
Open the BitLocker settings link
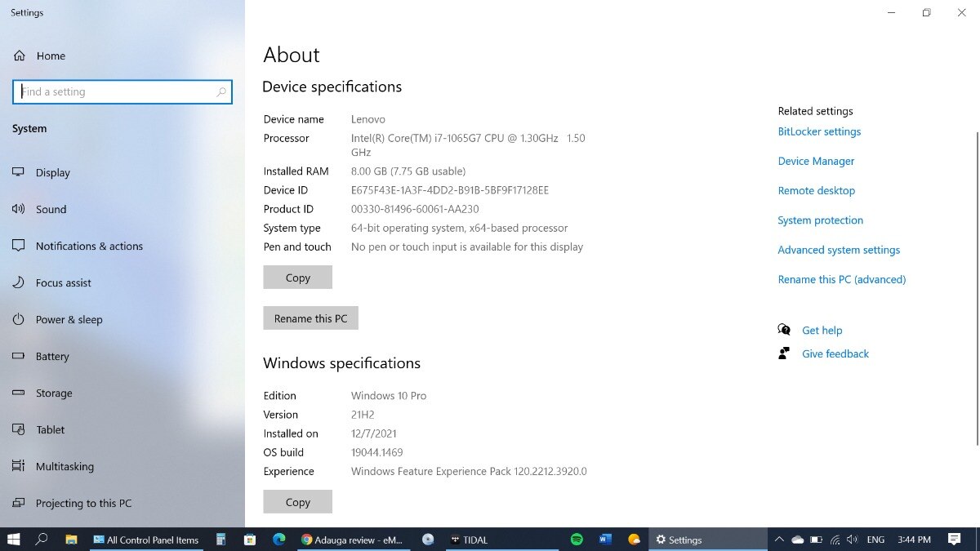pyautogui.click(x=819, y=132)
